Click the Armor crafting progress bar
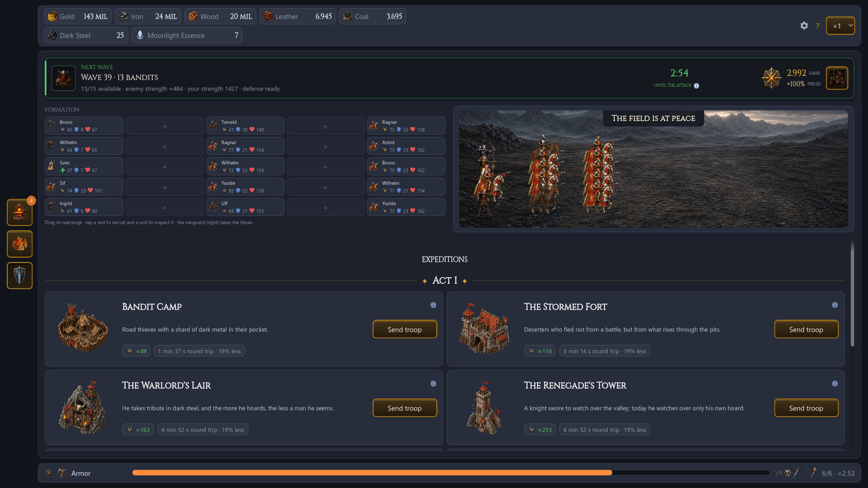 point(451,473)
